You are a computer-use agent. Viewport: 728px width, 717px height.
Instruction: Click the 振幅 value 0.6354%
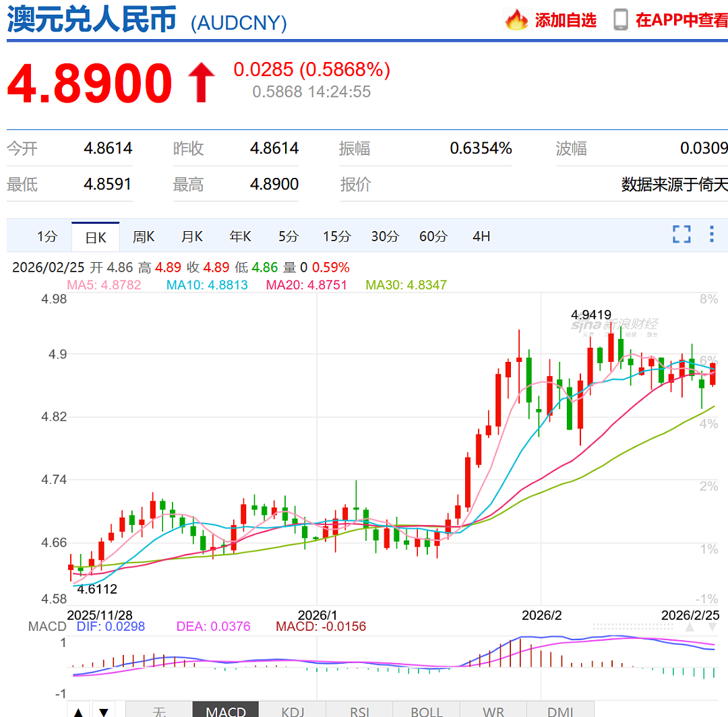(481, 148)
